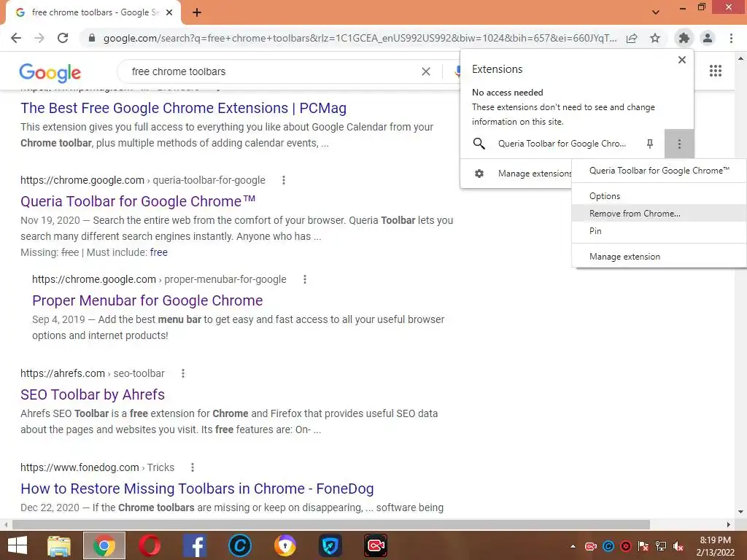Click the forward navigation arrow
This screenshot has height=560, width=747.
(x=39, y=38)
